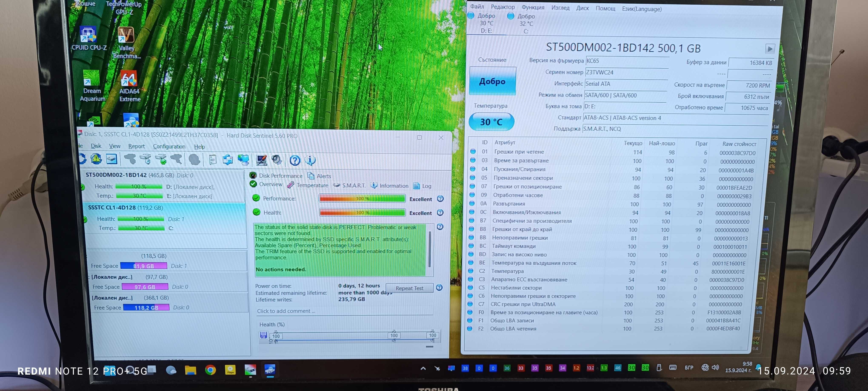Click the help icon beside Health Excellent

point(440,213)
